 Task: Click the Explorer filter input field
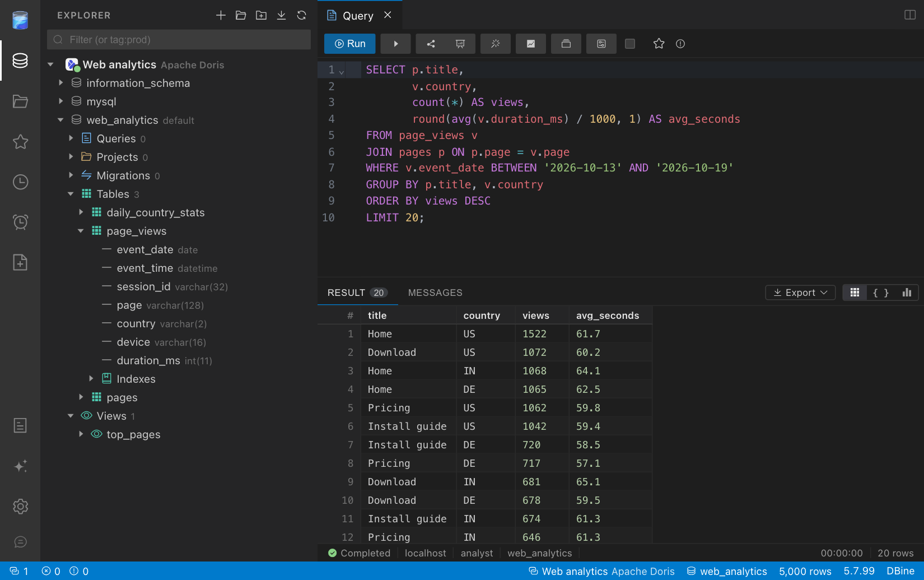(x=179, y=40)
